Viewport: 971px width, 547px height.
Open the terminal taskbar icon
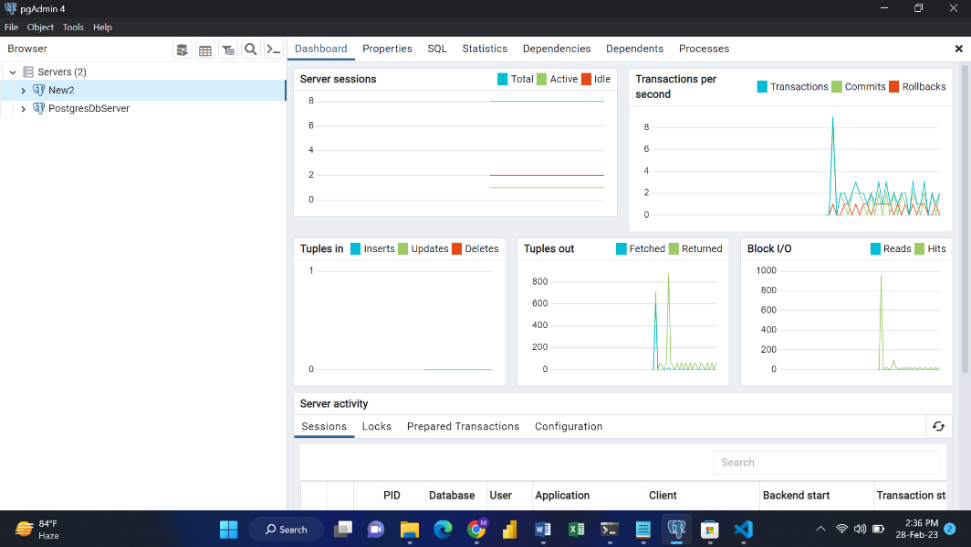610,529
